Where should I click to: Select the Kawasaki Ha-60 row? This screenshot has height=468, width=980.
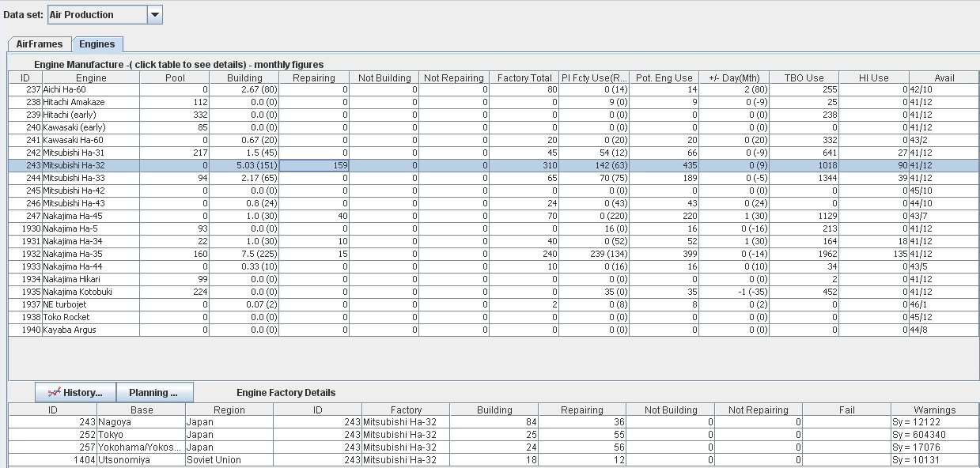494,140
